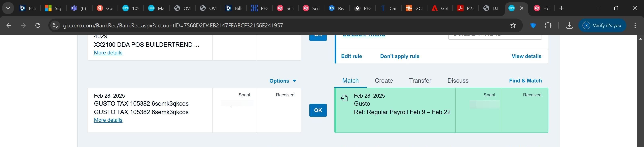Switch to the Microsoft 'Sig' tab
The height and width of the screenshot is (147, 644).
[53, 8]
